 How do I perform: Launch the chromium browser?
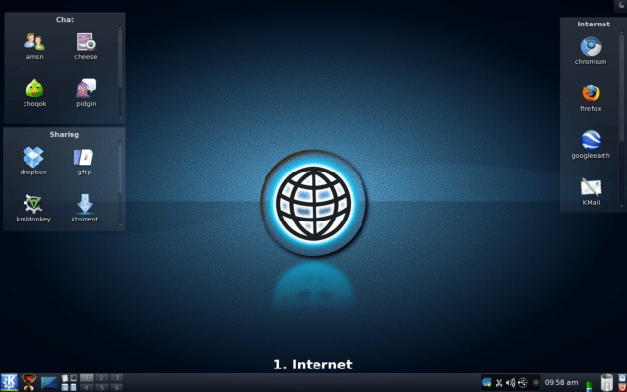click(x=591, y=46)
